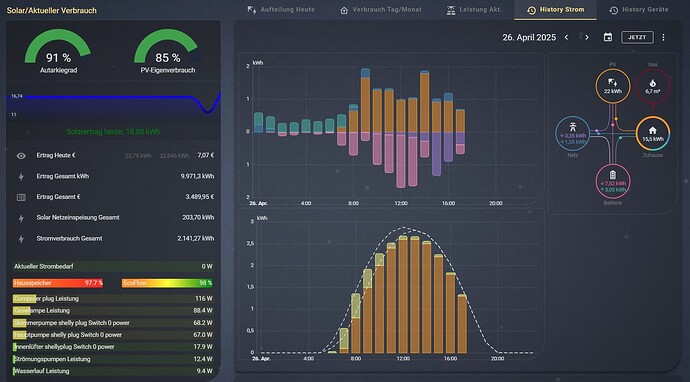Click the eye icon beside Ertrag Heute
This screenshot has height=382, width=690.
pos(21,156)
